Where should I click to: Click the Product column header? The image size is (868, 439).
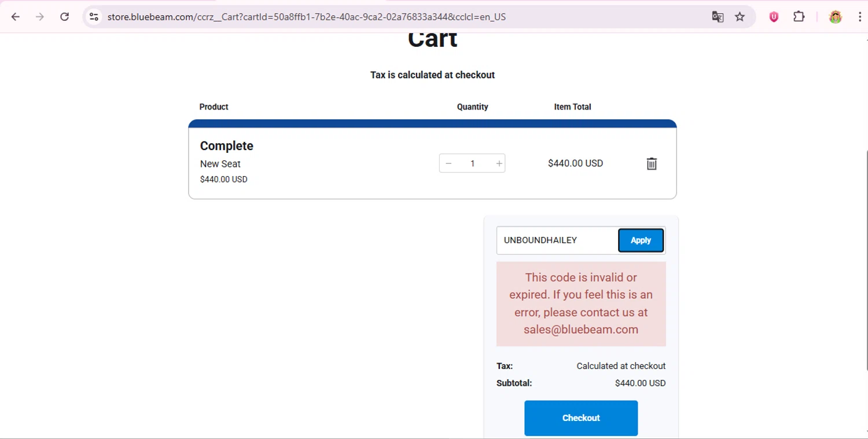214,107
